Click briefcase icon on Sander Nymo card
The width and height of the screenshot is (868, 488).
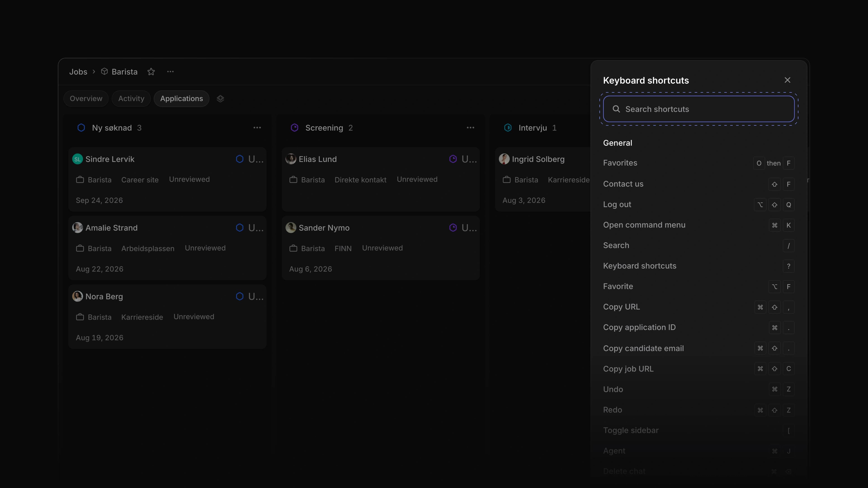point(293,248)
